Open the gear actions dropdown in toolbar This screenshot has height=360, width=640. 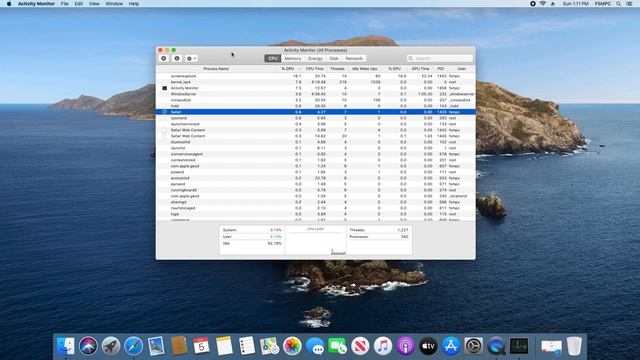(x=191, y=58)
